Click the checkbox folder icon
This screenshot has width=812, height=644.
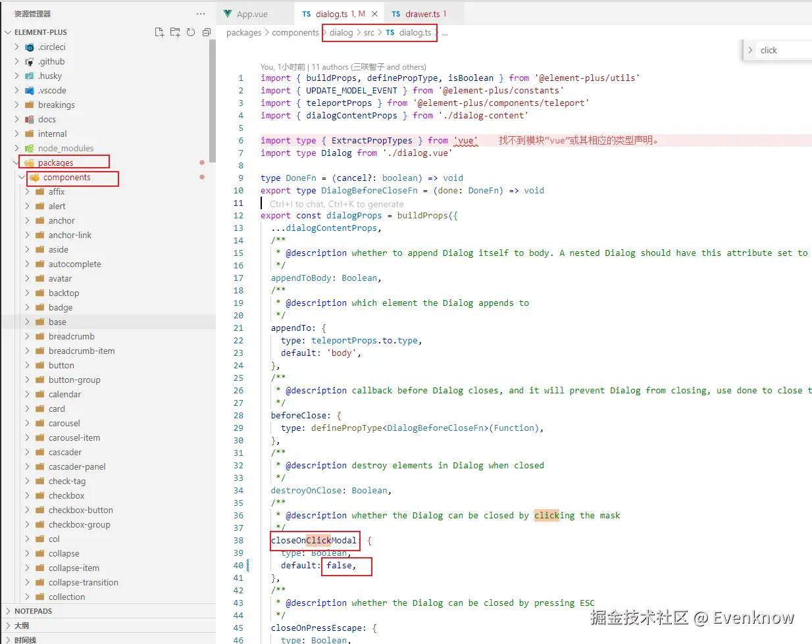(39, 495)
